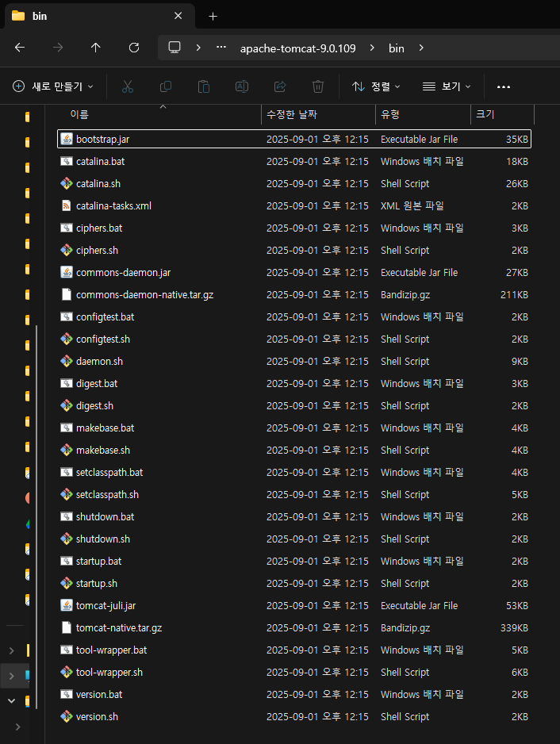The width and height of the screenshot is (560, 744).
Task: Select the file startup.sh
Action: click(294, 584)
